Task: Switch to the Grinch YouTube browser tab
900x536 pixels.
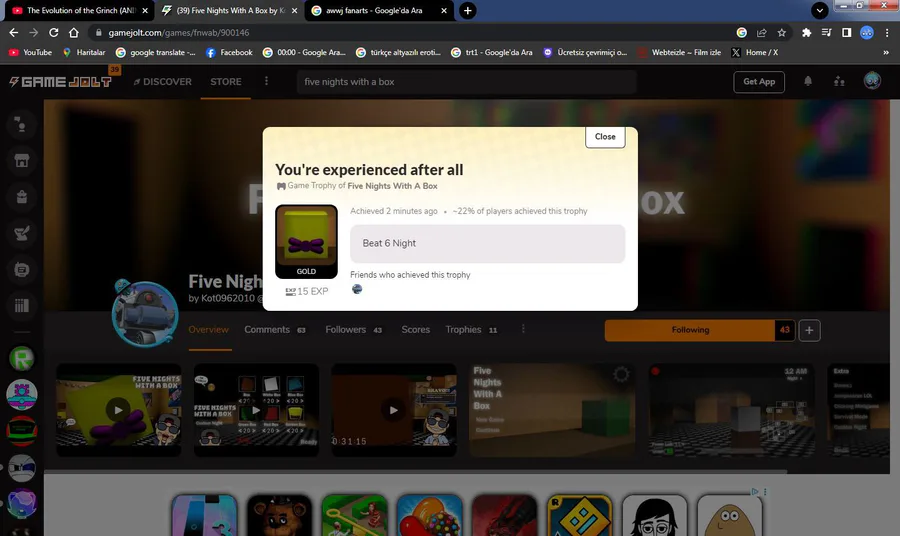Action: [x=79, y=10]
